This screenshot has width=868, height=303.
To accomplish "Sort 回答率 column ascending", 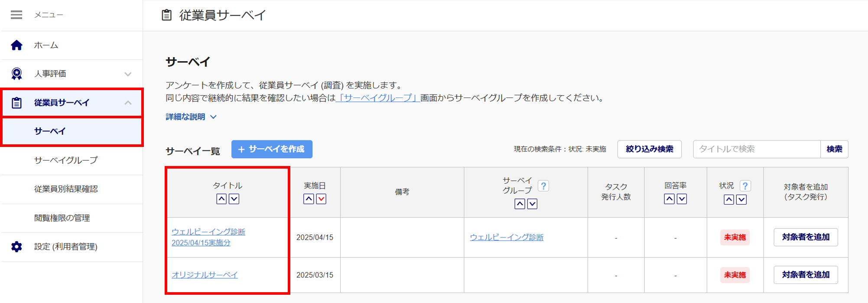I will [669, 199].
